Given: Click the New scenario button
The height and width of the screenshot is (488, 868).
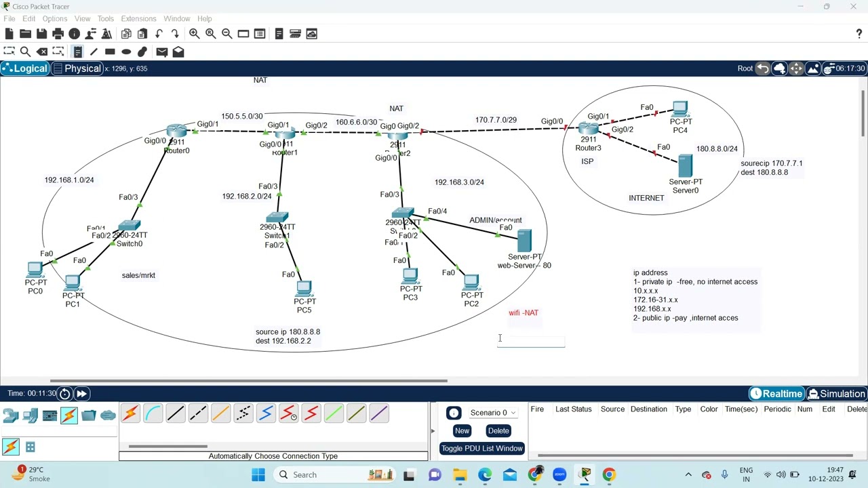Looking at the screenshot, I should pyautogui.click(x=462, y=430).
